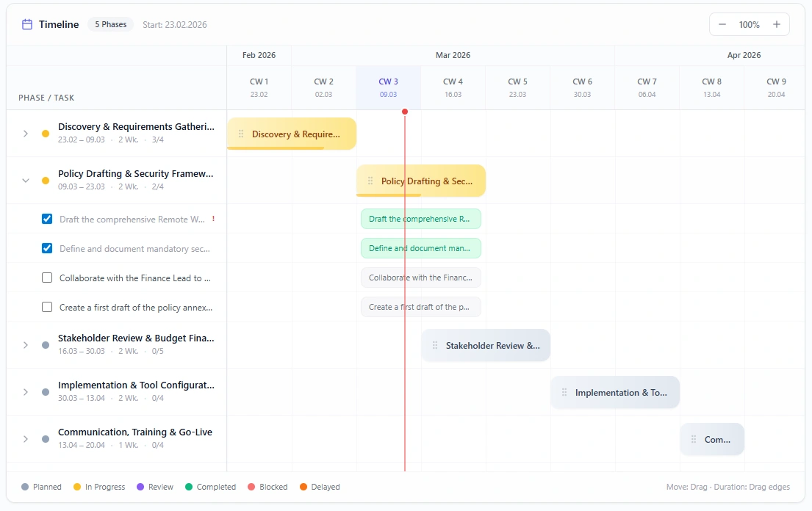Collapse the Policy Drafting & Security phase
Screen dimensions: 812x511
[x=26, y=180]
